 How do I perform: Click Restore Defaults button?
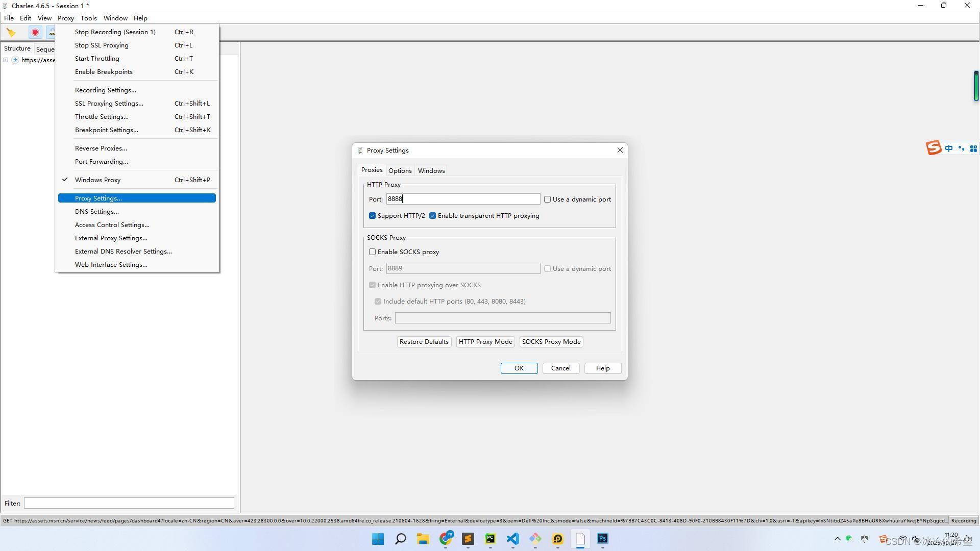pyautogui.click(x=423, y=342)
